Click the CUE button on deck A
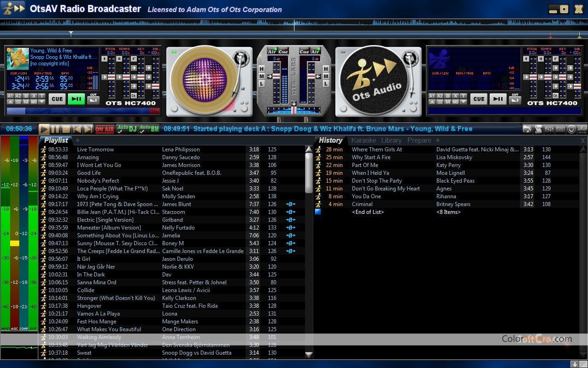 click(x=57, y=99)
